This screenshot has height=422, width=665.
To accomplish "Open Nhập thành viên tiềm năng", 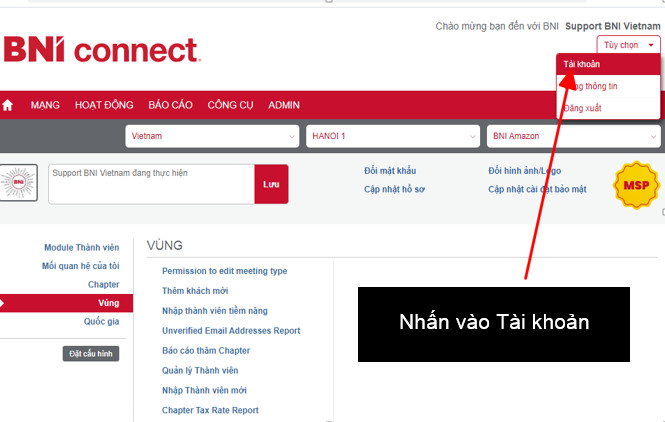I will point(215,311).
